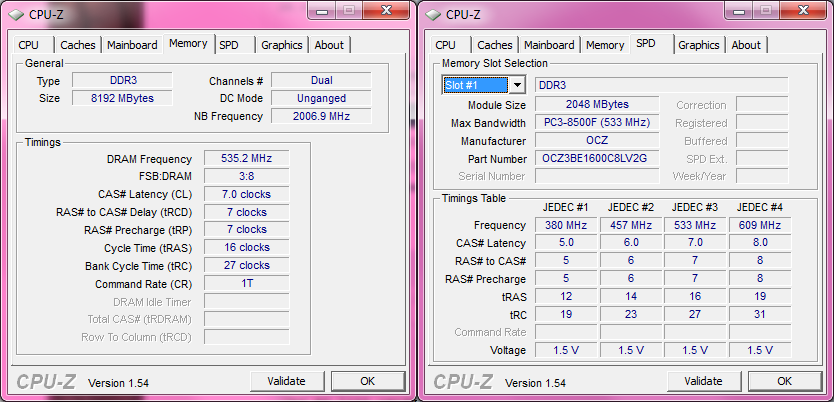The width and height of the screenshot is (835, 402).
Task: Open About tab in right window
Action: pos(746,45)
